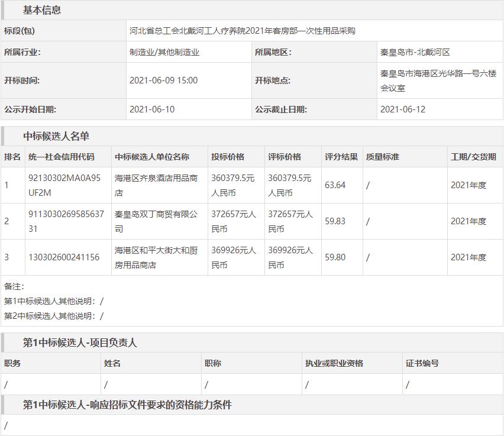Select candidate 海港区和平大街大和厨房用品商店
This screenshot has width=504, height=436.
(156, 257)
